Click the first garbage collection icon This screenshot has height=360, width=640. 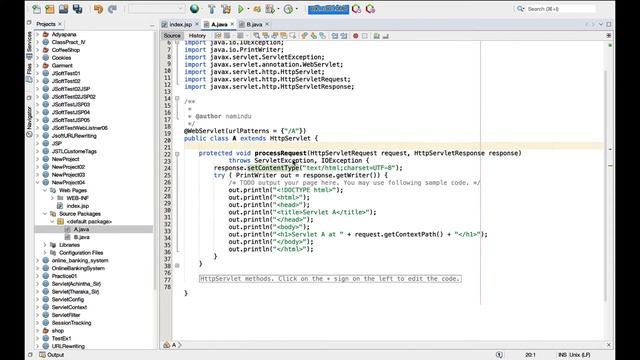[356, 9]
